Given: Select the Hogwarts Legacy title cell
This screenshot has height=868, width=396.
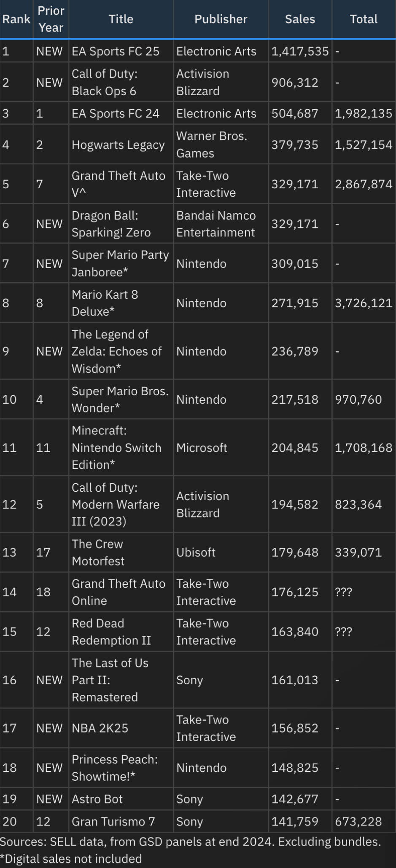Looking at the screenshot, I should [x=121, y=145].
